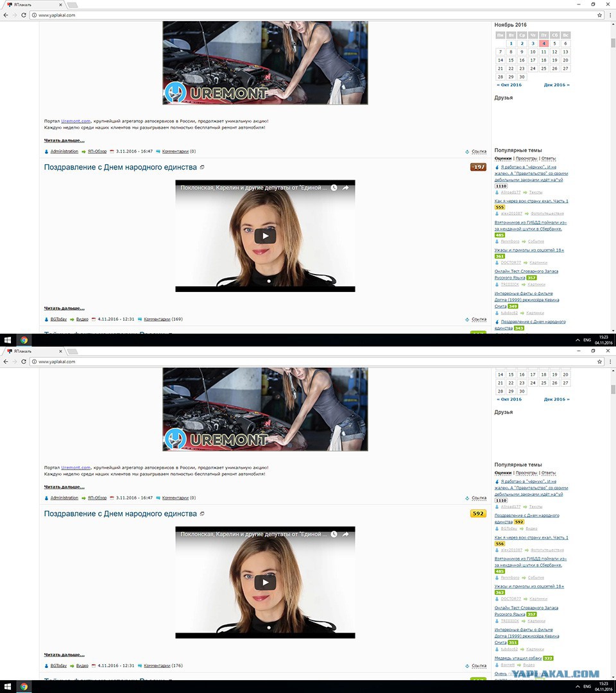Click share arrow on bottom video
This screenshot has width=616, height=693.
pyautogui.click(x=346, y=535)
